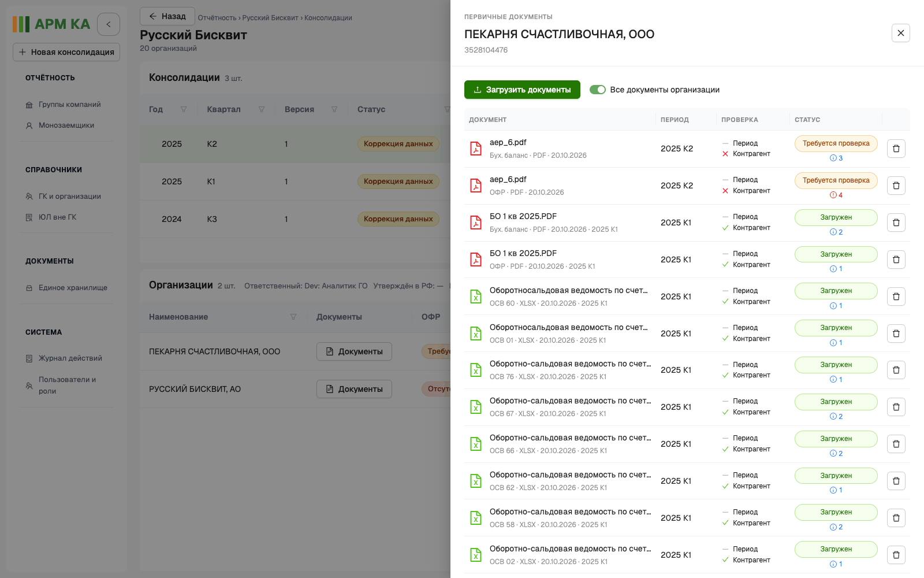Open Монозаемщики in sidebar

tap(66, 125)
